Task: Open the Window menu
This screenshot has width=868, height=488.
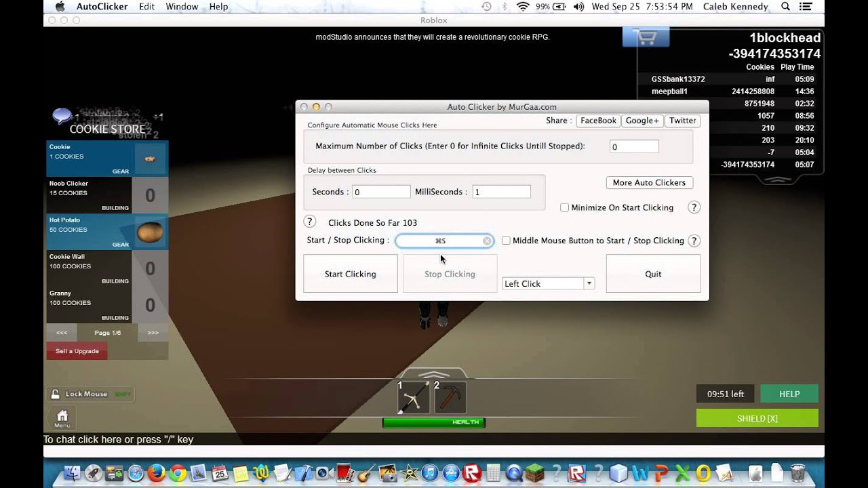Action: point(182,7)
